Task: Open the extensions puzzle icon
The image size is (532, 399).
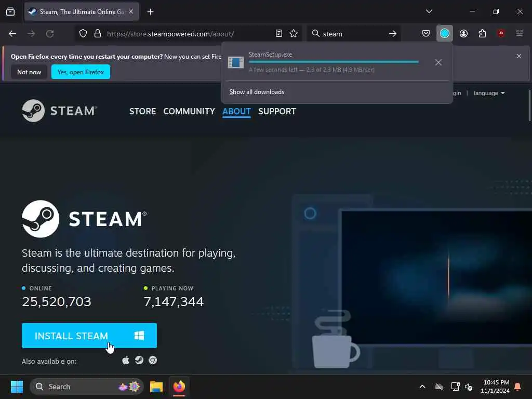Action: [482, 33]
